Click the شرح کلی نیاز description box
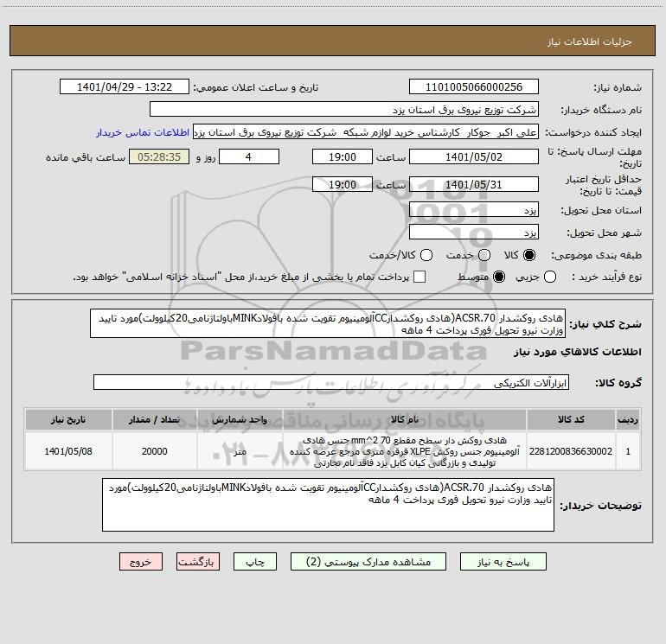Viewport: 666px width, 644px height. coord(328,323)
